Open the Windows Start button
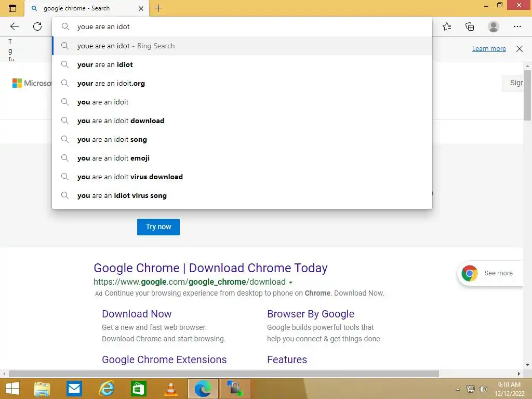The width and height of the screenshot is (532, 399). 12,389
